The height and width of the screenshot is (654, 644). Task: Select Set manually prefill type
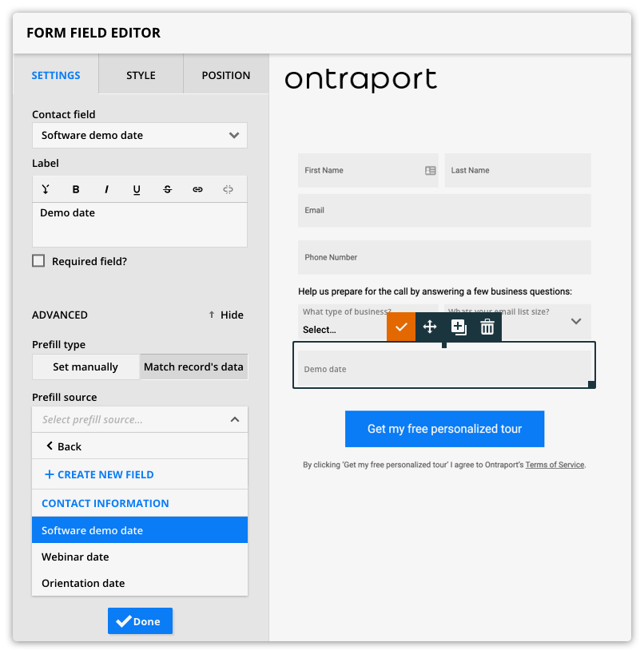85,367
